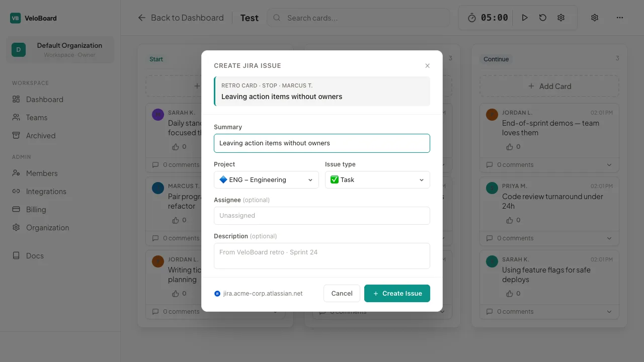Click the Default Organization workspace switcher
The width and height of the screenshot is (644, 362).
coord(60,50)
